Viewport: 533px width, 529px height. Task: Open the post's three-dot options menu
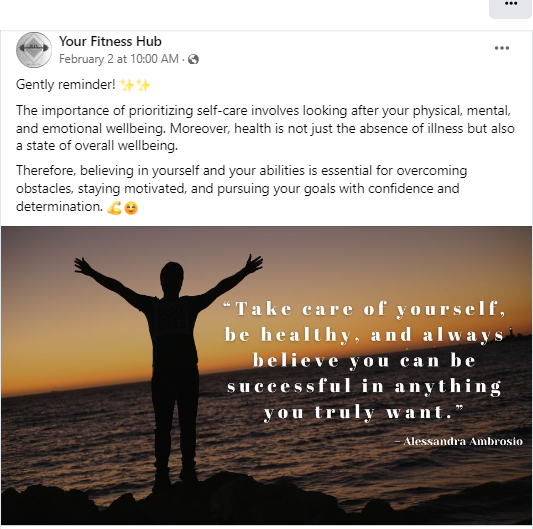click(x=502, y=48)
